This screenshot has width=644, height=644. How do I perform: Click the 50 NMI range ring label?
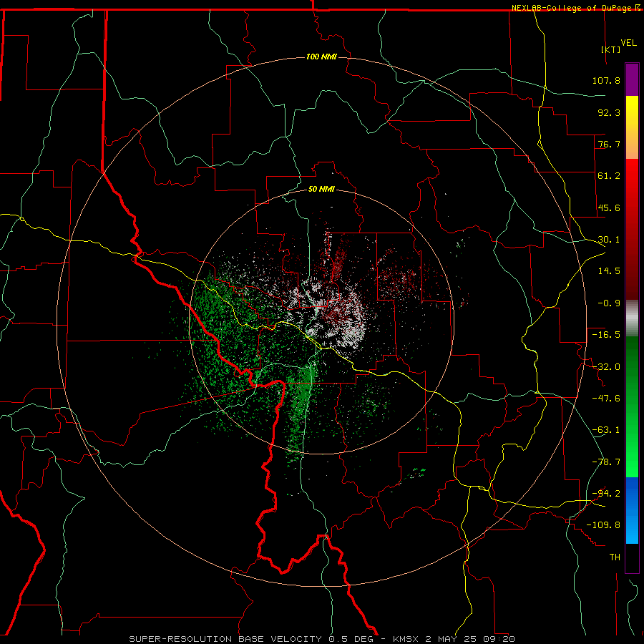coord(321,189)
